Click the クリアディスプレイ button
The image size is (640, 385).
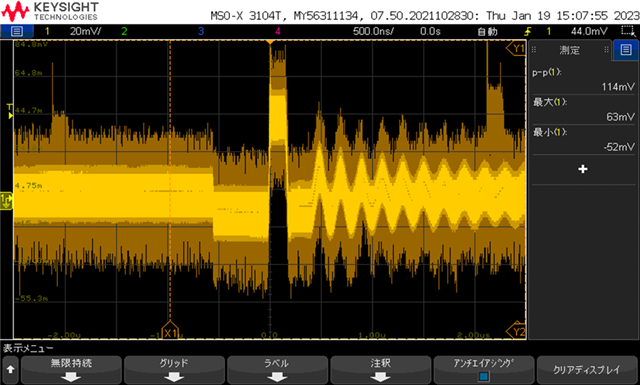click(x=587, y=370)
